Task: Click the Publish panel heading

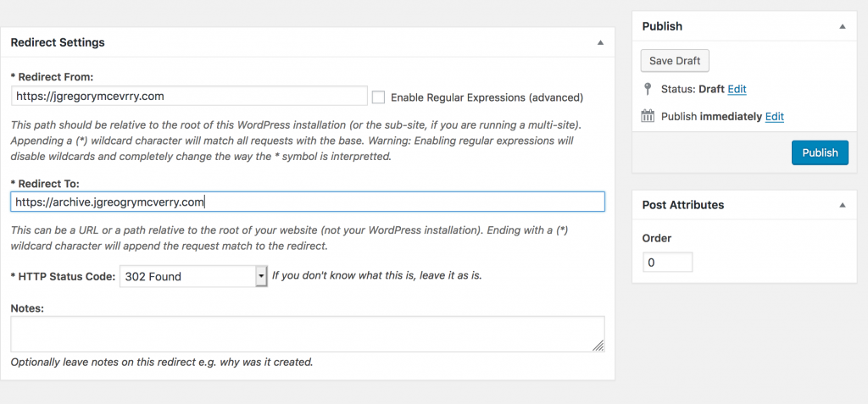Action: point(662,26)
